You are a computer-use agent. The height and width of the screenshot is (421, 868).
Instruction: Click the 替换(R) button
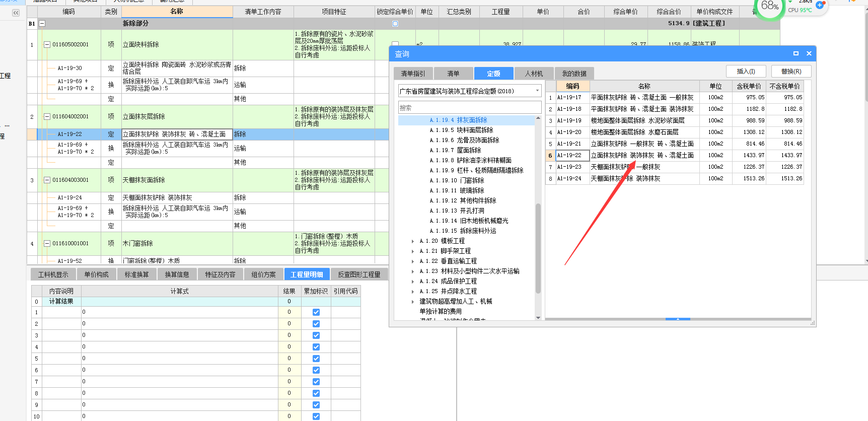[791, 72]
